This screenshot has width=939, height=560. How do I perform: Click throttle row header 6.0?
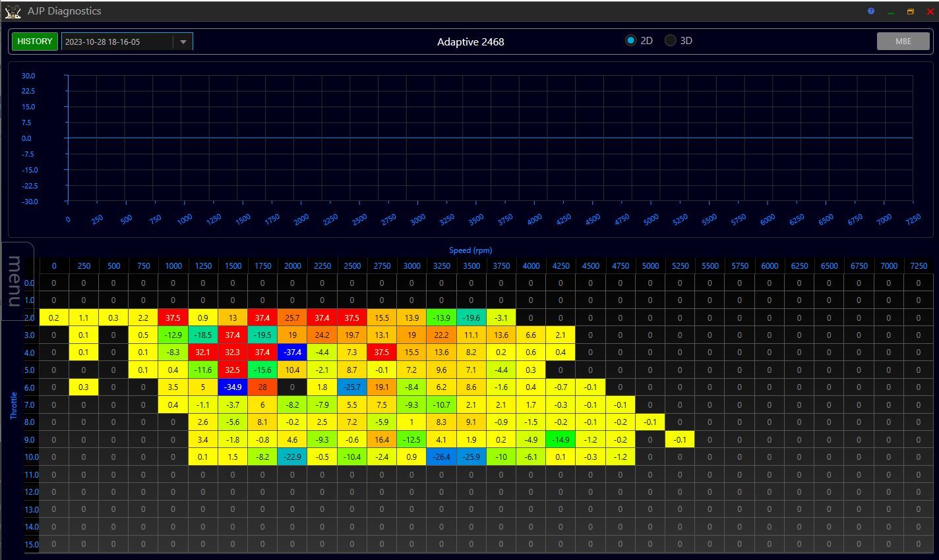click(30, 387)
